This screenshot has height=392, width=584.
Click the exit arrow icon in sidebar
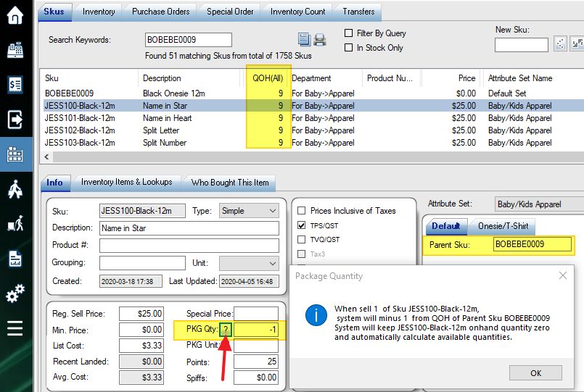tap(15, 120)
